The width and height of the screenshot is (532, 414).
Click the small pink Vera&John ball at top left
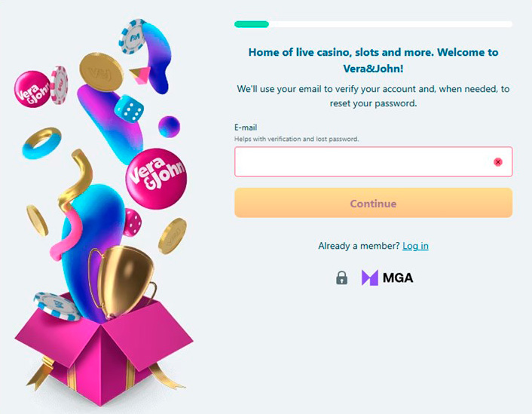32,89
